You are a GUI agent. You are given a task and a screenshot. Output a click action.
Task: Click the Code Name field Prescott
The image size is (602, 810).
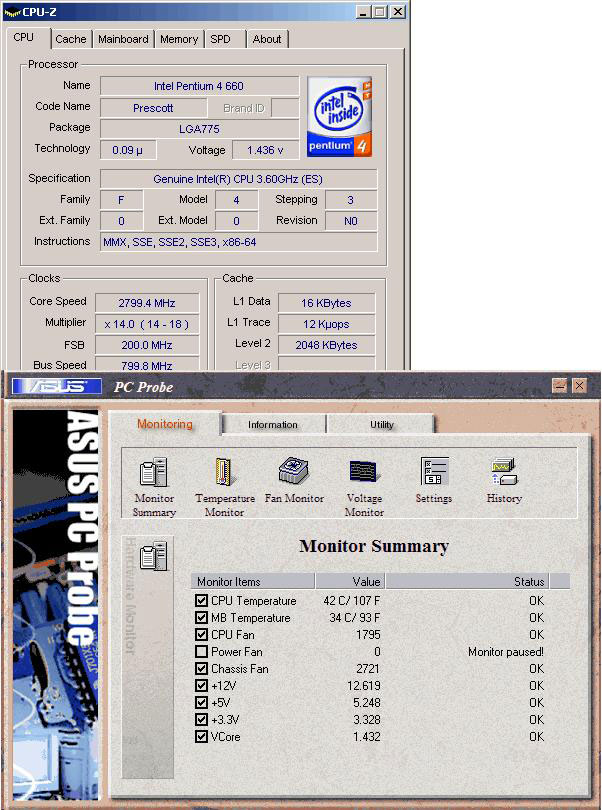point(153,108)
